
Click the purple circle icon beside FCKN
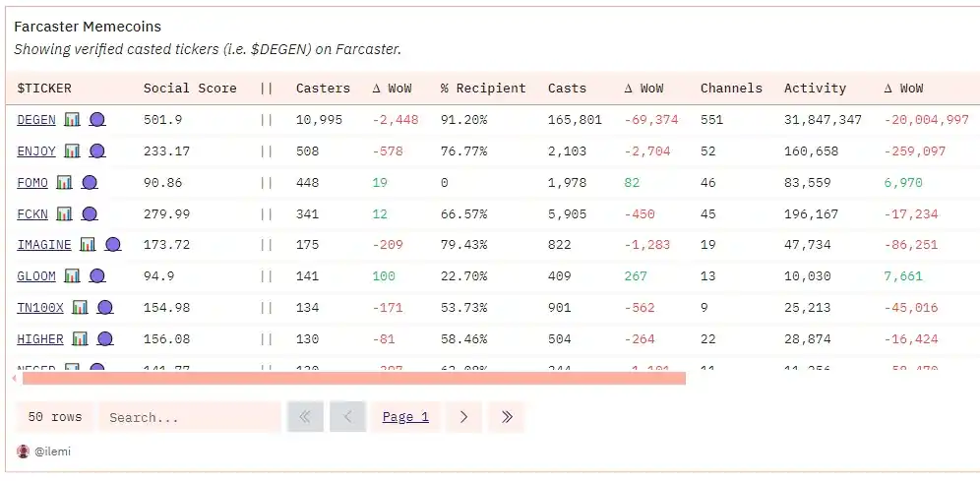pyautogui.click(x=90, y=213)
